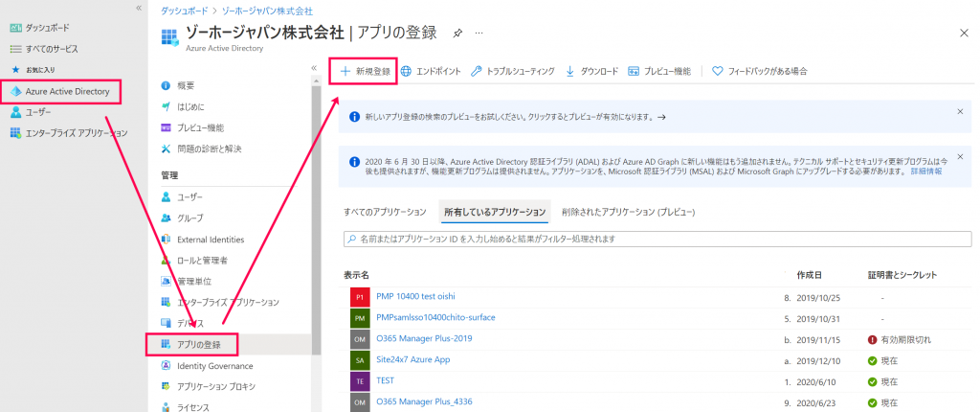This screenshot has height=412, width=980.
Task: Open External Identities menu item
Action: [203, 240]
